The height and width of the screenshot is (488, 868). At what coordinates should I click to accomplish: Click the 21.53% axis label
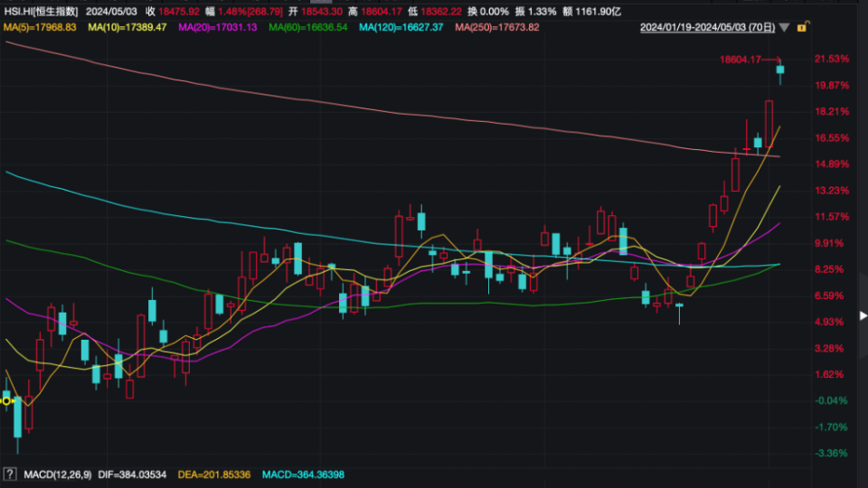pyautogui.click(x=832, y=59)
